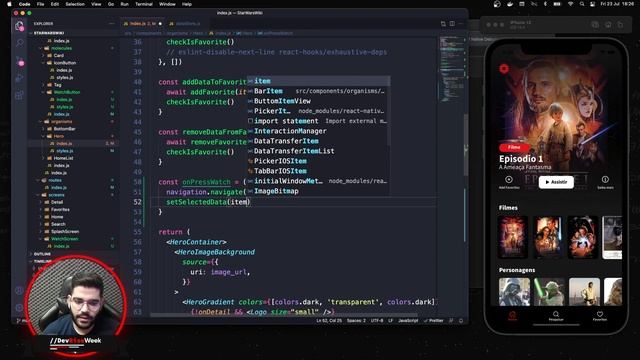Tap the Filme tag in the phone app

tap(514, 147)
